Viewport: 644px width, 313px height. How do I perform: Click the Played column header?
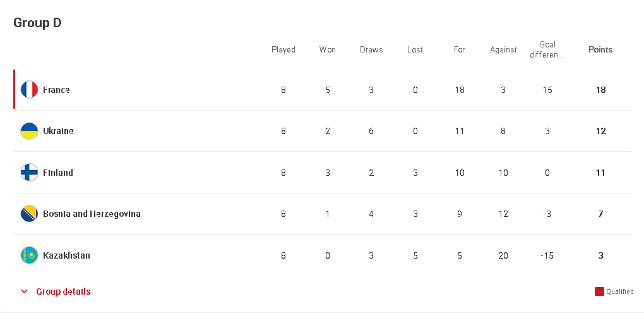(x=283, y=49)
